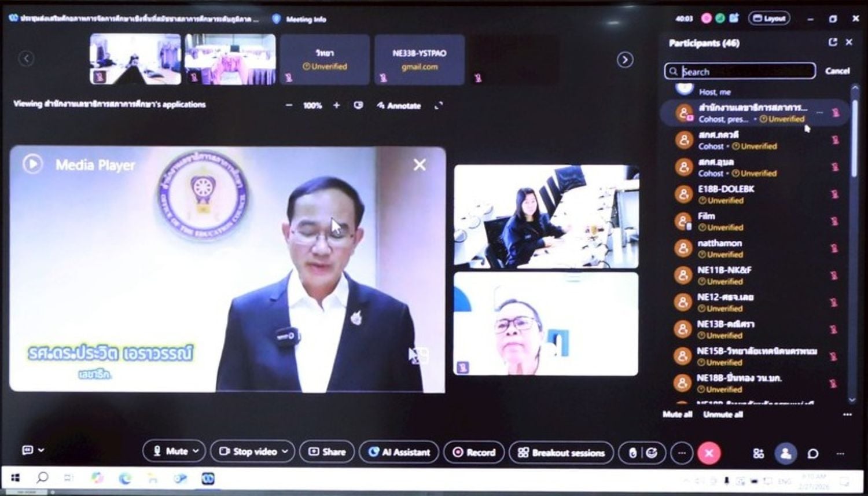This screenshot has width=868, height=496.
Task: Click the Annotate tool
Action: (399, 105)
